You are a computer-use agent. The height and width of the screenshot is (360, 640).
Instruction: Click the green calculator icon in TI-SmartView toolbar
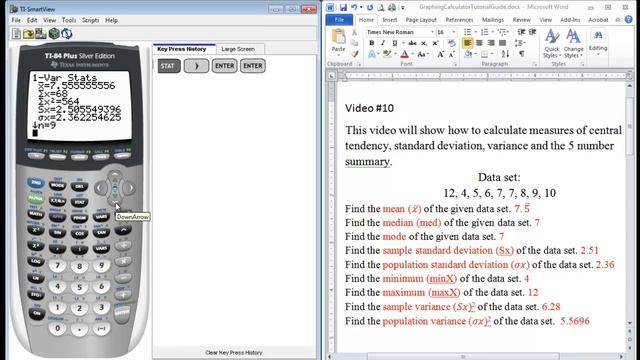[x=54, y=33]
